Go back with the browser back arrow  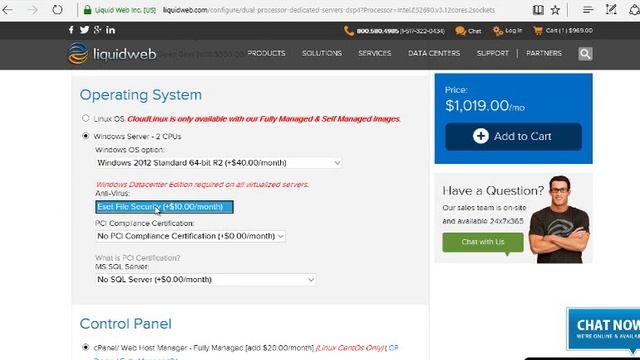click(x=7, y=10)
